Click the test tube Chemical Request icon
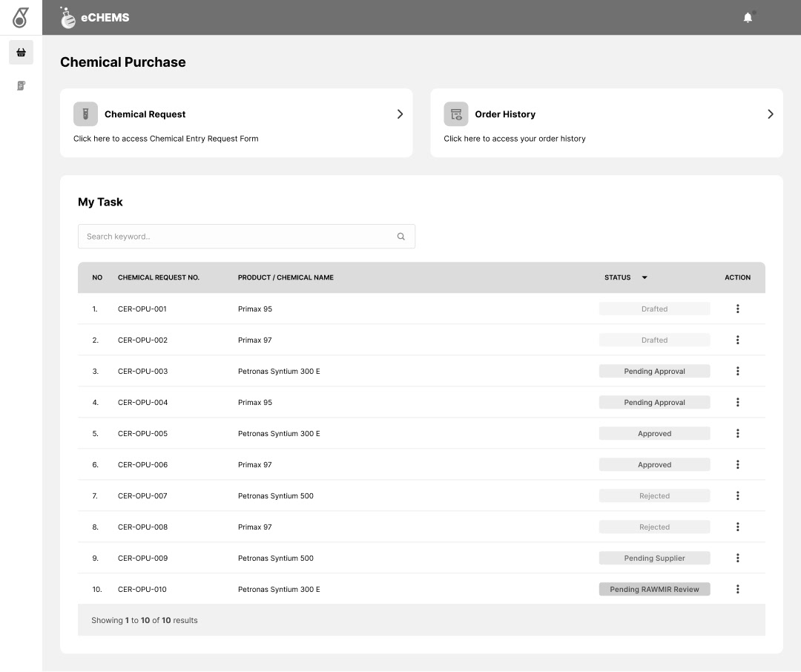801x672 pixels. (85, 114)
